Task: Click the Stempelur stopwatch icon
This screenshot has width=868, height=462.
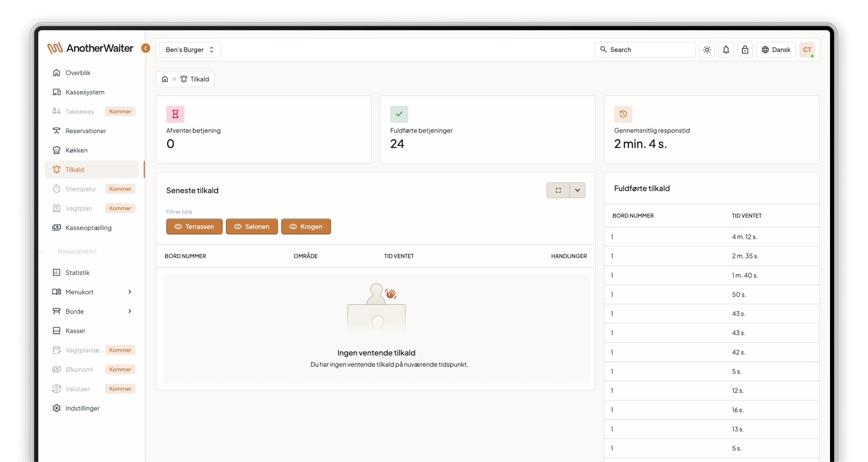Action: tap(57, 189)
